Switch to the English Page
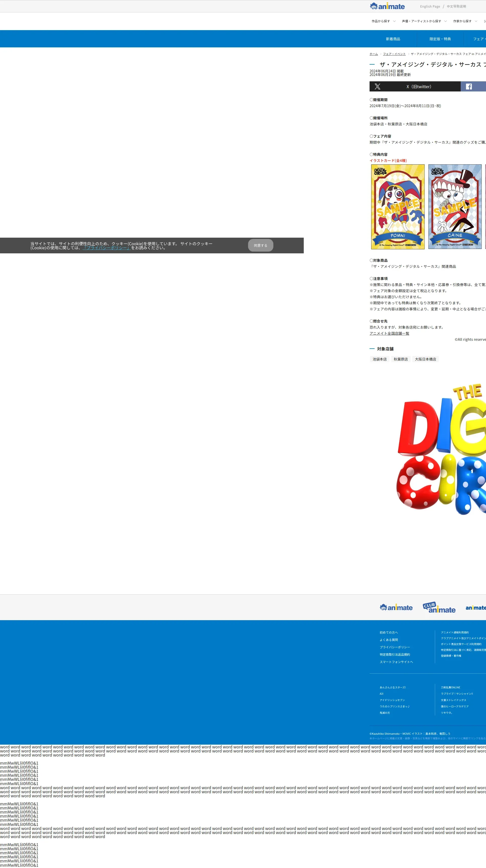This screenshot has width=486, height=868. (x=430, y=6)
